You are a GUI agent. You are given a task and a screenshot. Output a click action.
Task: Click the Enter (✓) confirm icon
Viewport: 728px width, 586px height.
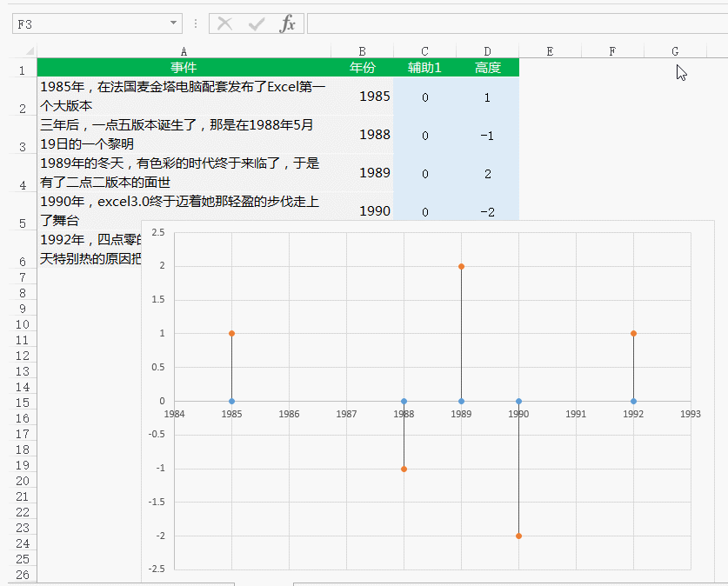[x=255, y=23]
